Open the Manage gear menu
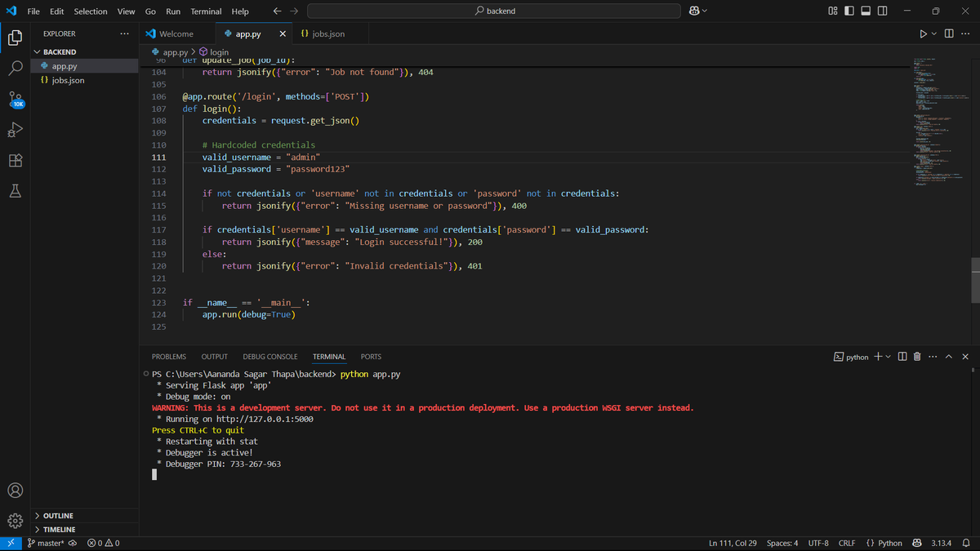This screenshot has height=551, width=980. pyautogui.click(x=15, y=521)
